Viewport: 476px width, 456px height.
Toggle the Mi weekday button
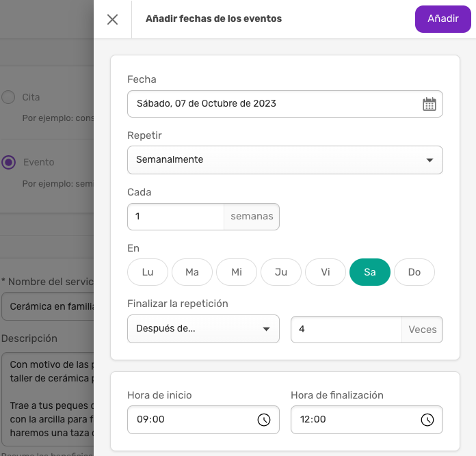tap(237, 272)
